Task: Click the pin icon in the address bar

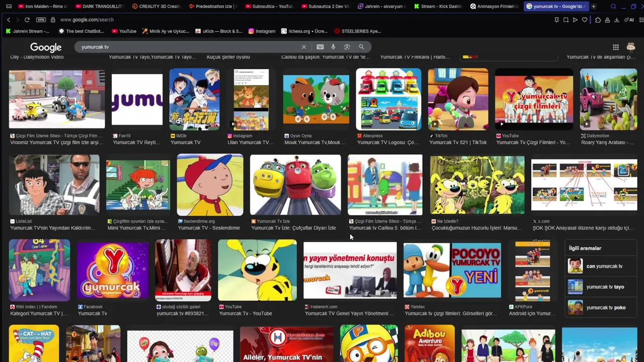Action: click(556, 20)
